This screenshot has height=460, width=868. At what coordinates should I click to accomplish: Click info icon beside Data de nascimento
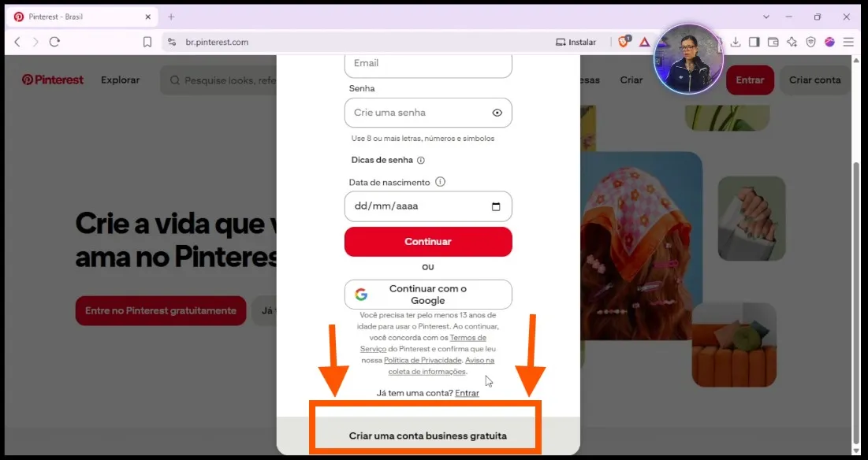pos(440,182)
